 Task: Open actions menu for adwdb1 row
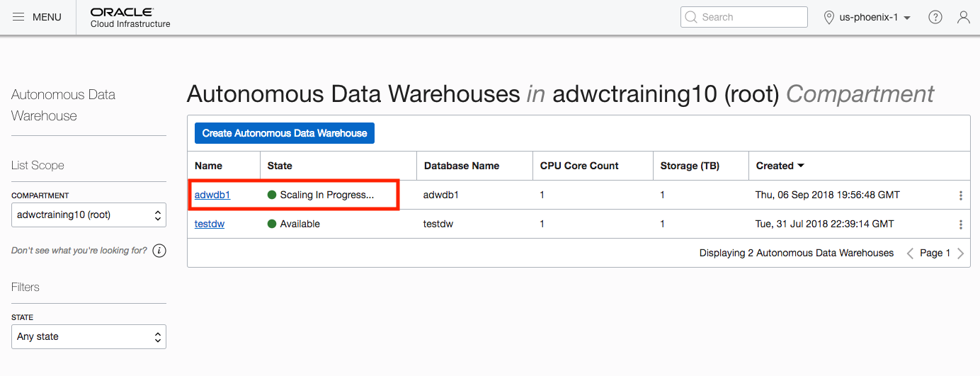[961, 195]
